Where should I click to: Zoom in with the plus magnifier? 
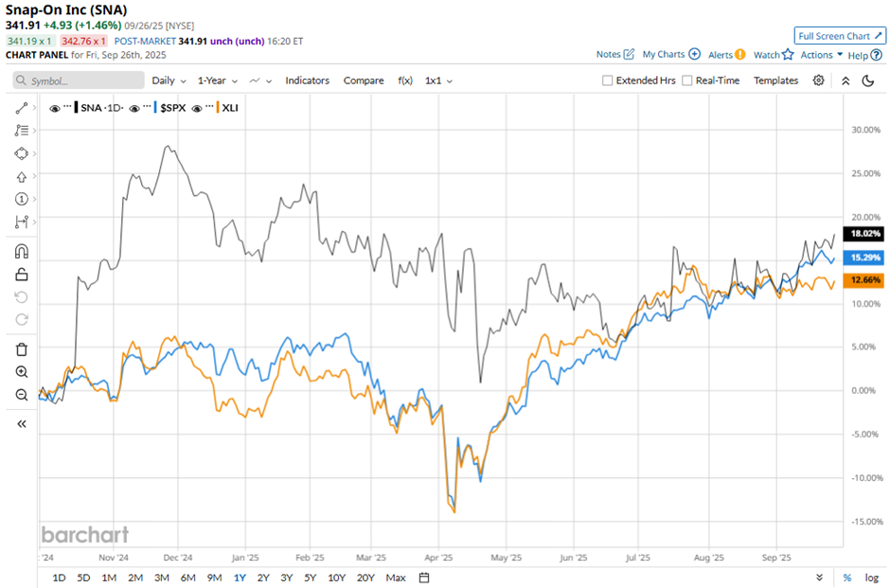click(x=21, y=372)
